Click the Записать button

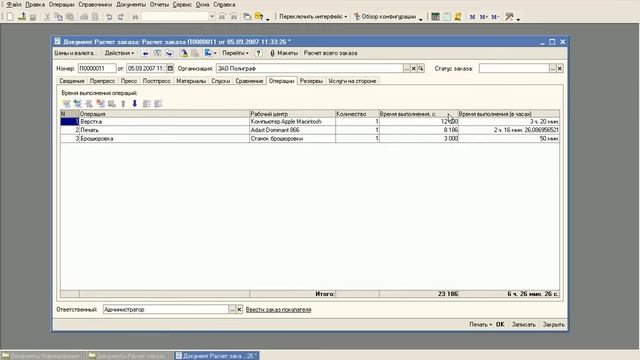[523, 324]
